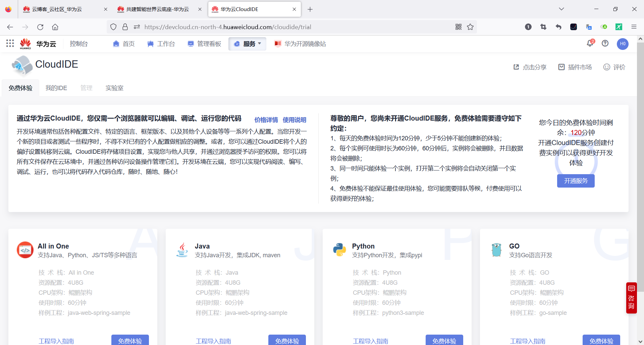Click the help question mark icon

tap(605, 44)
